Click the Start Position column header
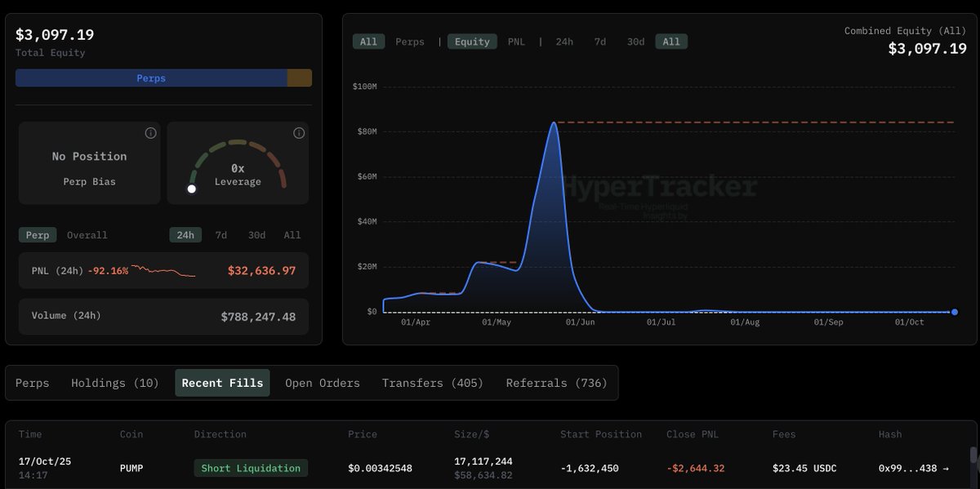 tap(601, 434)
